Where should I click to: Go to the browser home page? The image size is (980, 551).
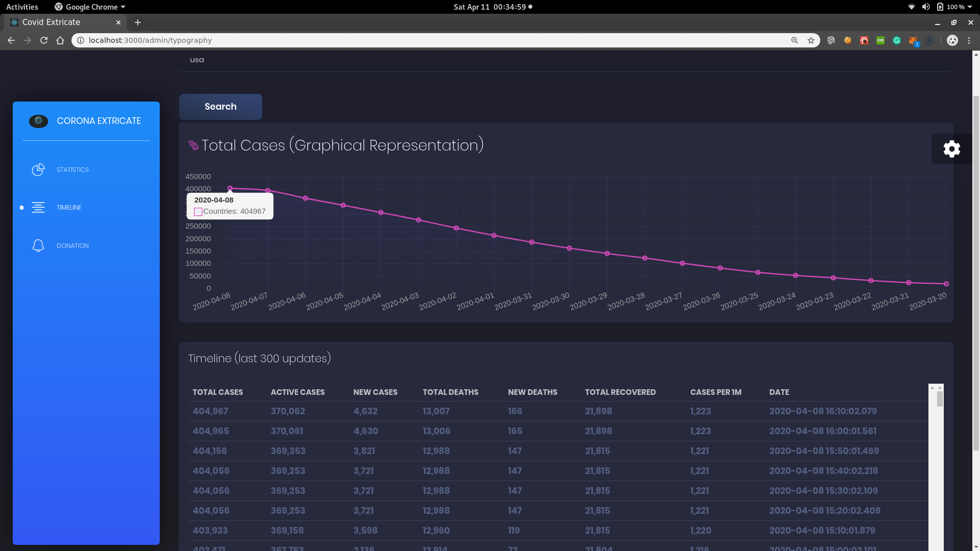[x=60, y=40]
